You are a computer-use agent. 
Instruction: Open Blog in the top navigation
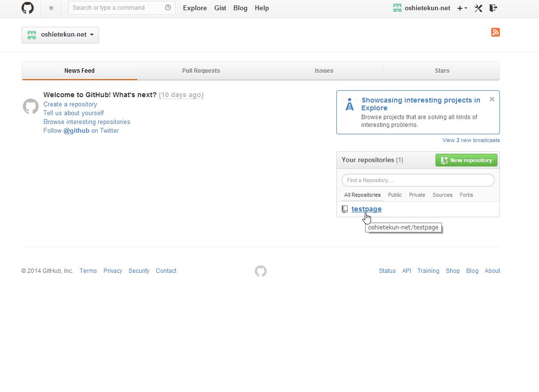click(x=240, y=8)
